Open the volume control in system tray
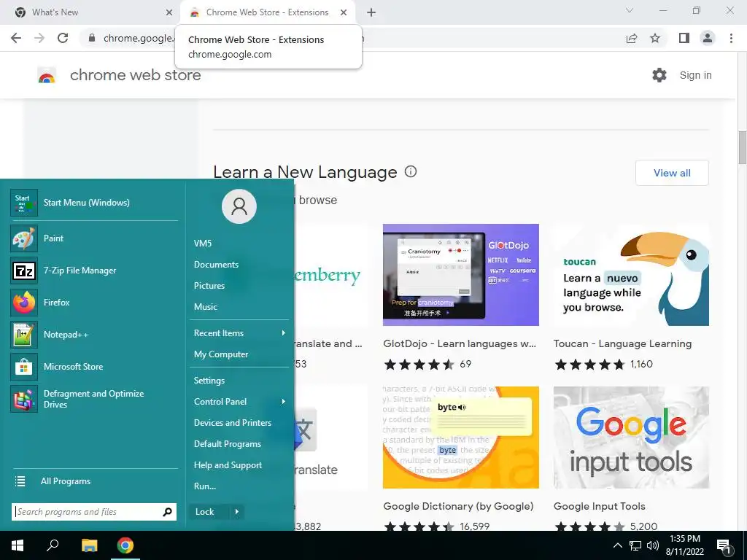The width and height of the screenshot is (747, 560). click(x=653, y=545)
